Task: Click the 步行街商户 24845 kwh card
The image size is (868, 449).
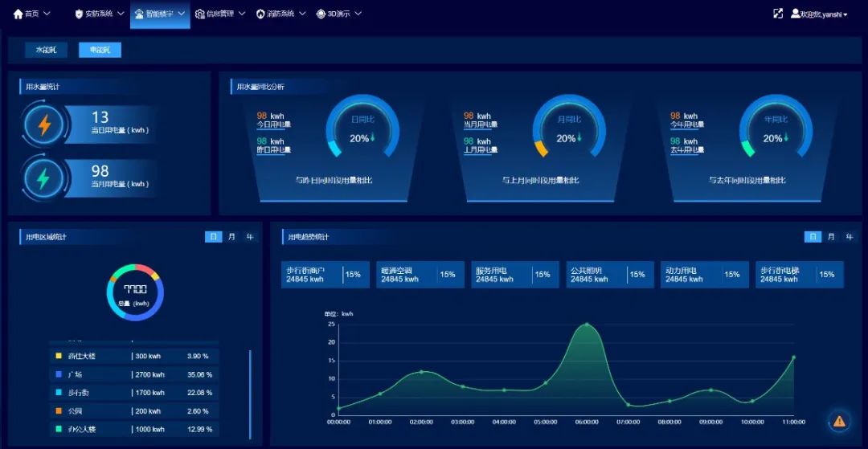Action: [x=325, y=274]
